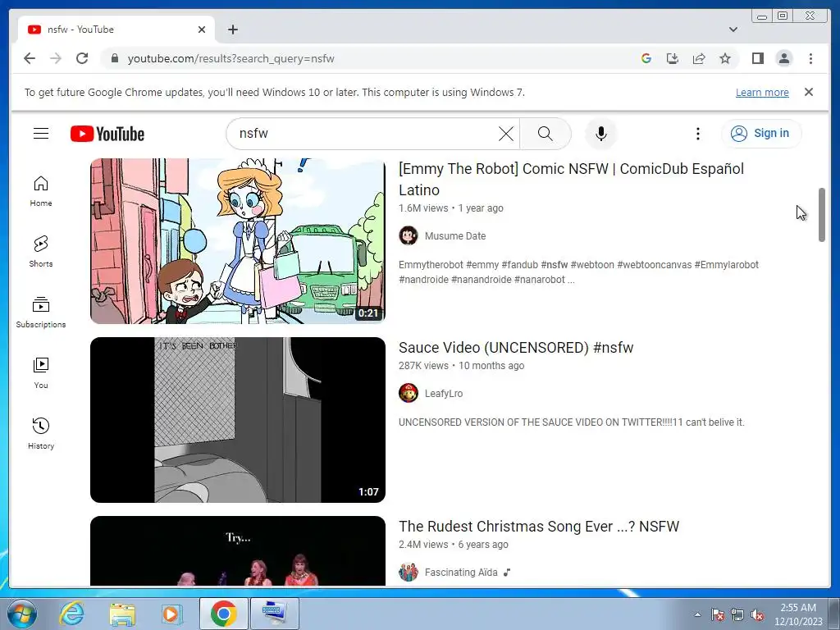Click the LeafyLro channel avatar

click(x=409, y=393)
